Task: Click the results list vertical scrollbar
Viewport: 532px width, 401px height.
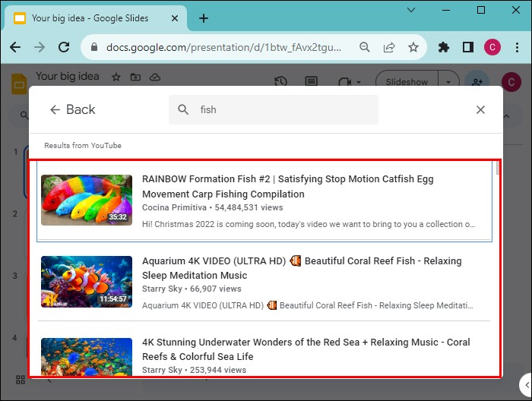Action: (498, 169)
